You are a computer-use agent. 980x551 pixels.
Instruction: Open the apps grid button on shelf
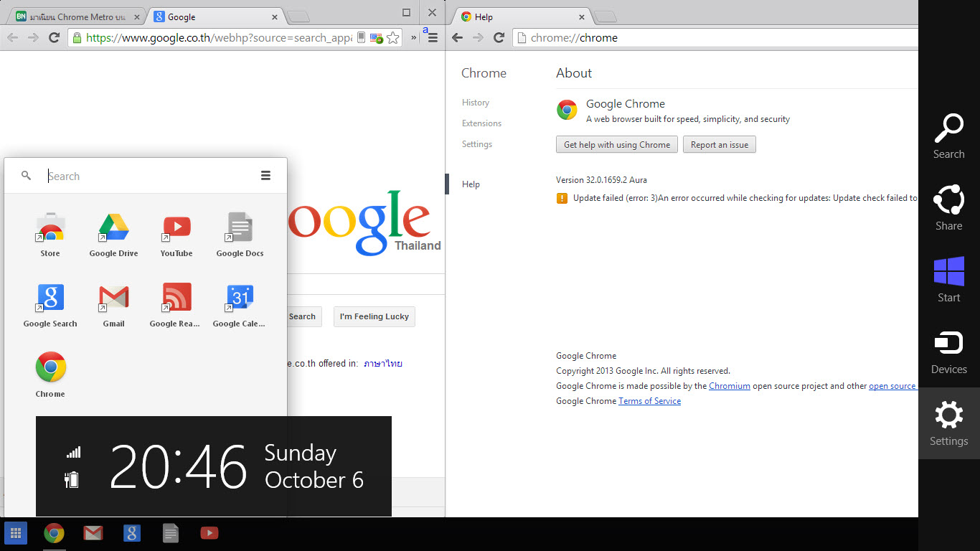(x=16, y=533)
